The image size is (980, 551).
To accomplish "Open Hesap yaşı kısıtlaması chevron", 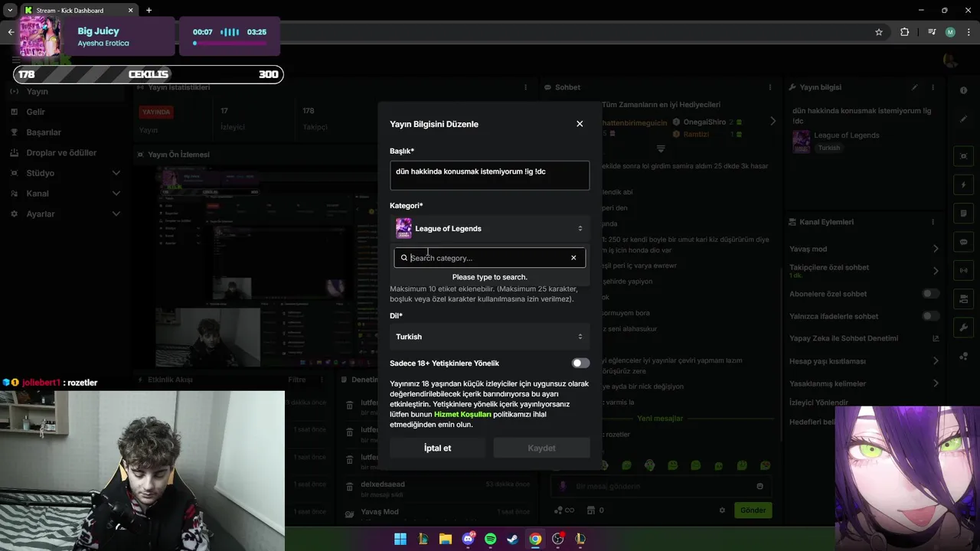I will click(936, 361).
